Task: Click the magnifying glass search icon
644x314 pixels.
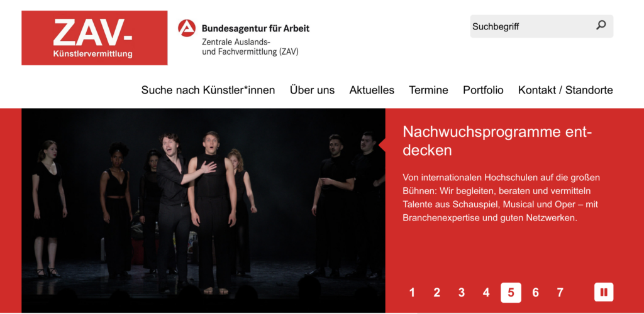Action: 601,25
